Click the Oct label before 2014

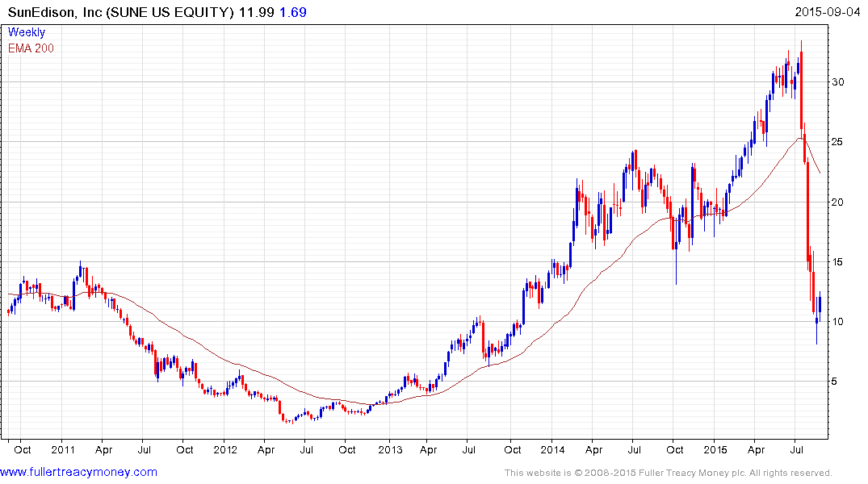pyautogui.click(x=512, y=449)
